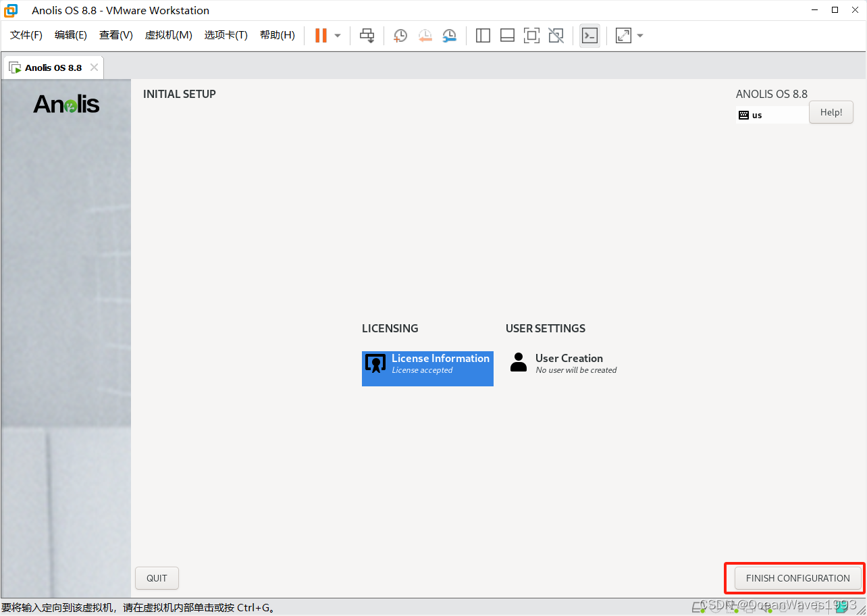Image resolution: width=867 pixels, height=616 pixels.
Task: Open License Information settings
Action: [427, 369]
